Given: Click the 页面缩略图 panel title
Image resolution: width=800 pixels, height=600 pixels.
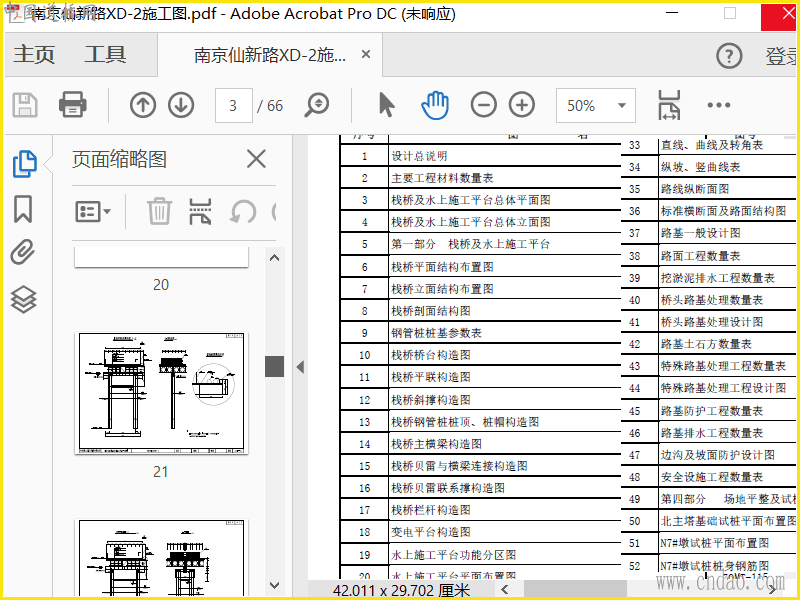Looking at the screenshot, I should coord(119,159).
